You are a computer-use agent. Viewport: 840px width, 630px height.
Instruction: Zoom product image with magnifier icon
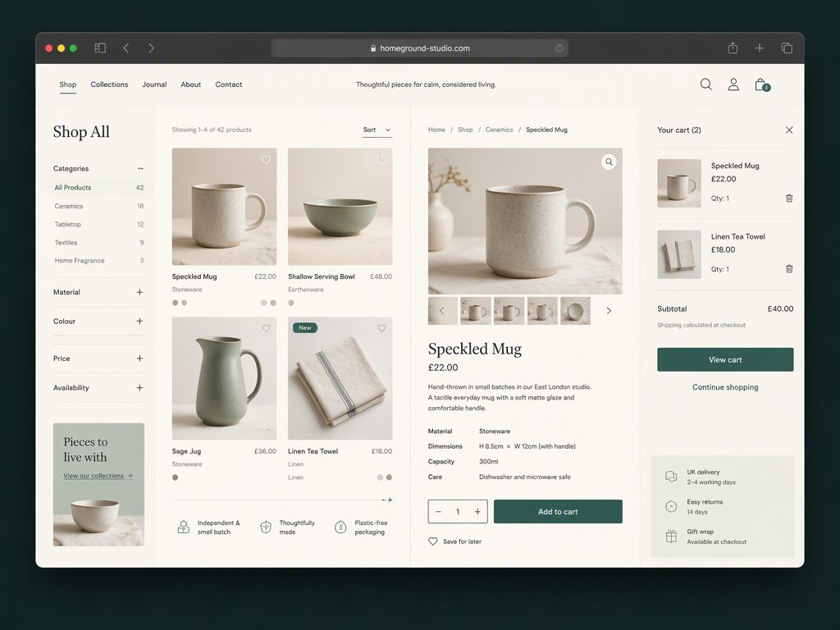[609, 162]
